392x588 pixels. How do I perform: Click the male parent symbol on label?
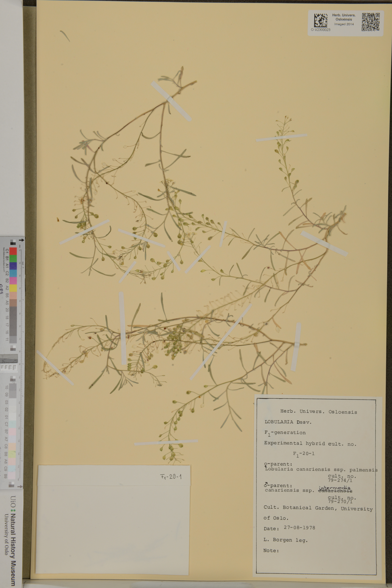266,485
